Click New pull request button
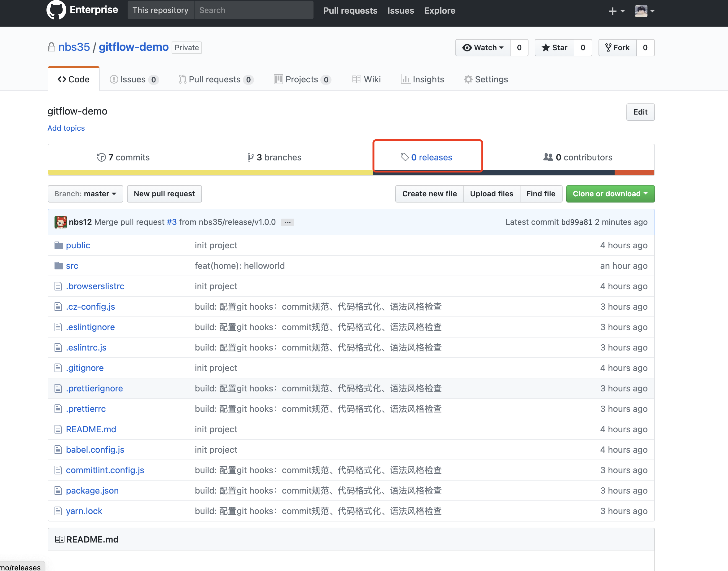The height and width of the screenshot is (571, 728). 164,194
